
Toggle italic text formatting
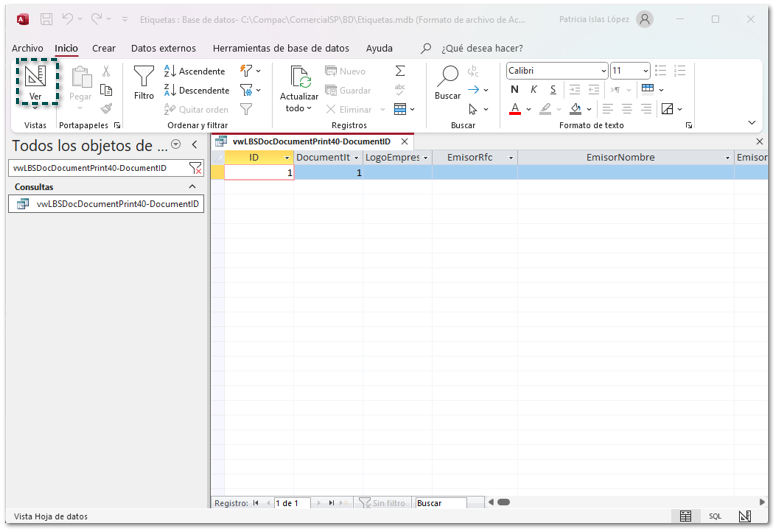coord(534,90)
